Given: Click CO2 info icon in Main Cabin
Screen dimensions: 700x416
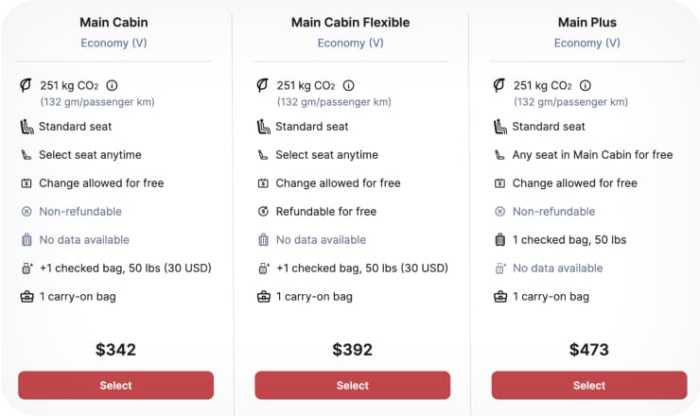Looking at the screenshot, I should tap(112, 86).
